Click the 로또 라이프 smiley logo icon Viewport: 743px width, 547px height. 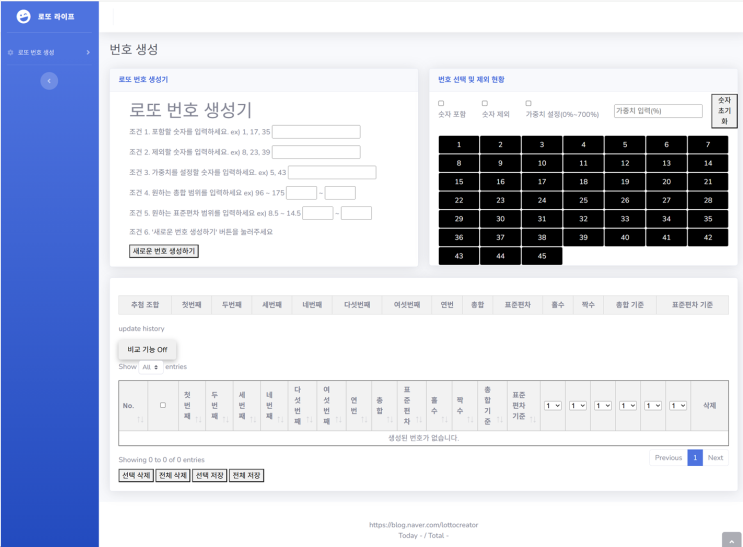[x=23, y=17]
